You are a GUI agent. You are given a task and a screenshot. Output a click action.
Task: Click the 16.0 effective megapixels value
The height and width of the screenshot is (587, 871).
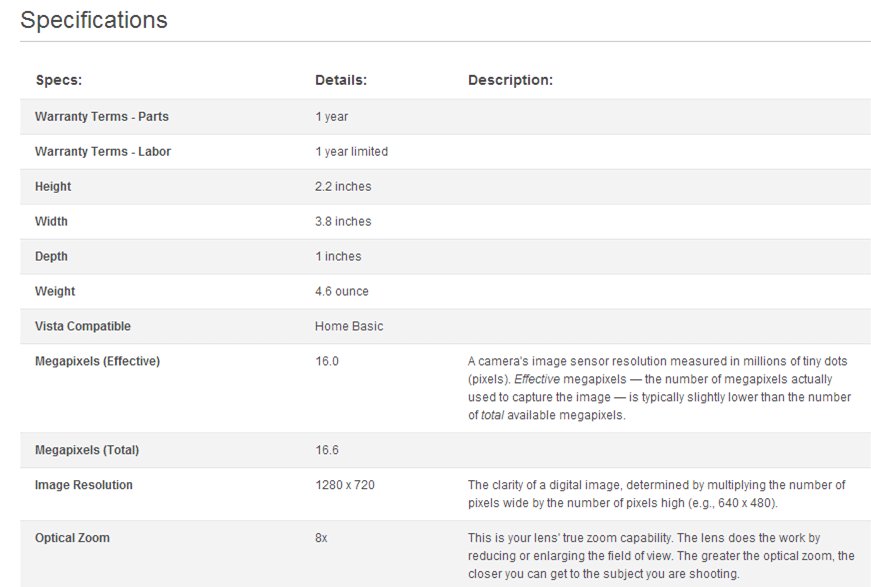click(x=327, y=362)
